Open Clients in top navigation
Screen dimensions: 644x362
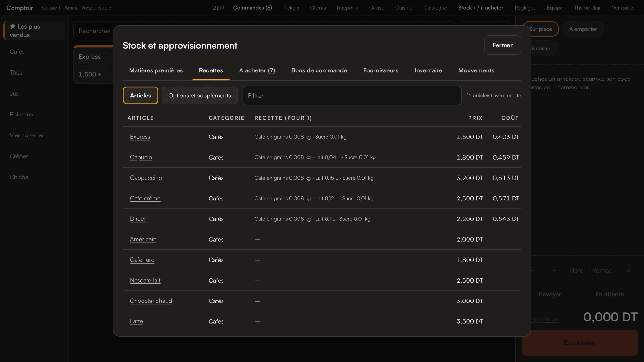click(318, 8)
